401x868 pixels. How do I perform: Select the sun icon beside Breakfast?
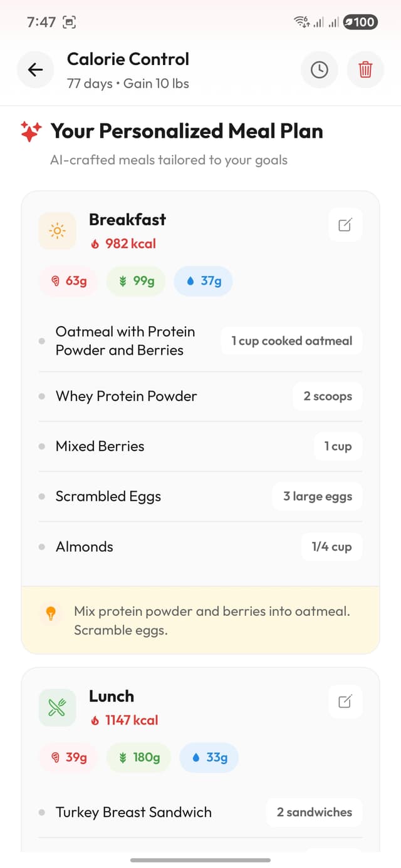point(57,230)
